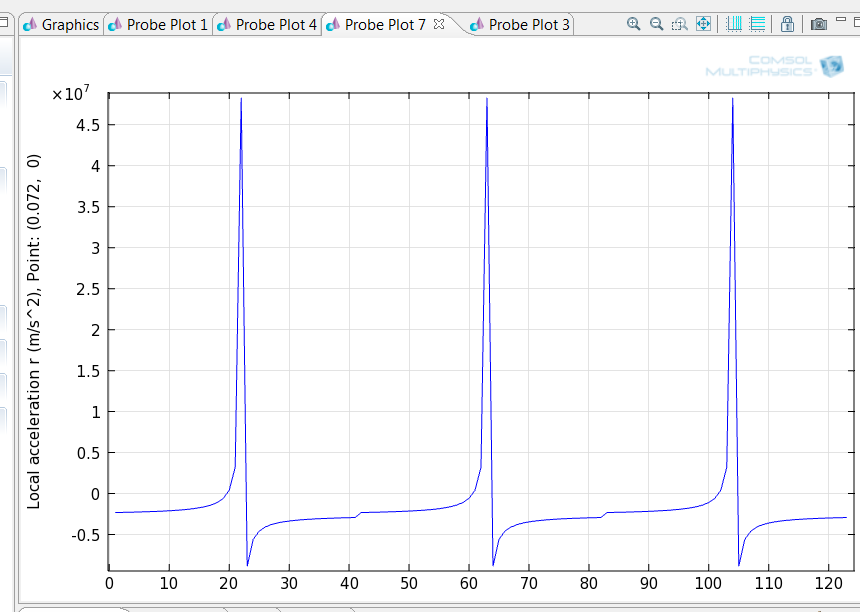Take an image snapshot with camera icon

(x=818, y=24)
